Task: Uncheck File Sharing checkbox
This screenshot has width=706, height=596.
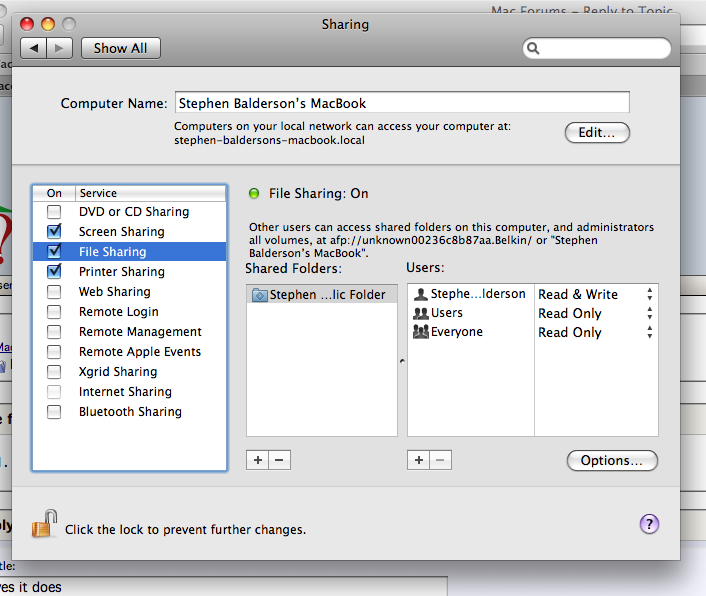Action: click(54, 251)
